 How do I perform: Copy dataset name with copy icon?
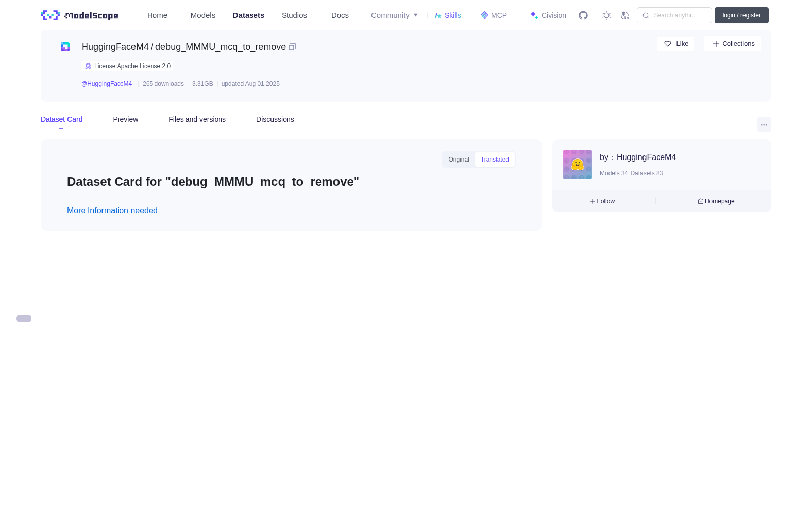click(292, 47)
